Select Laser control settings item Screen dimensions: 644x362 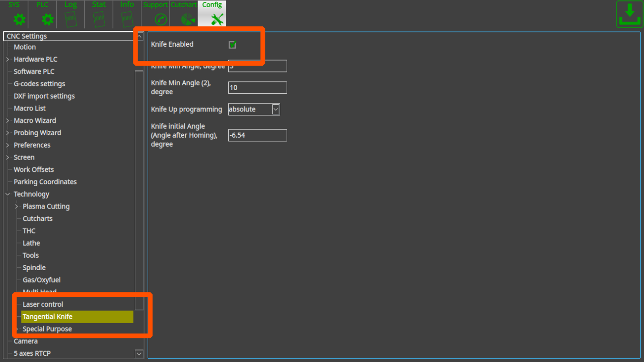[43, 304]
